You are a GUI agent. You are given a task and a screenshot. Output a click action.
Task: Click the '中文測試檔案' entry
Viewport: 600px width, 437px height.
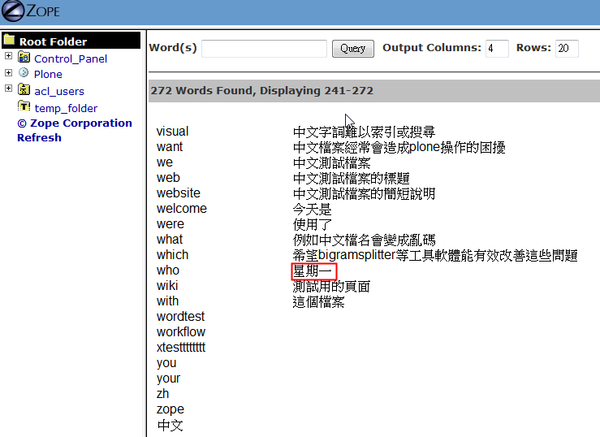[332, 163]
